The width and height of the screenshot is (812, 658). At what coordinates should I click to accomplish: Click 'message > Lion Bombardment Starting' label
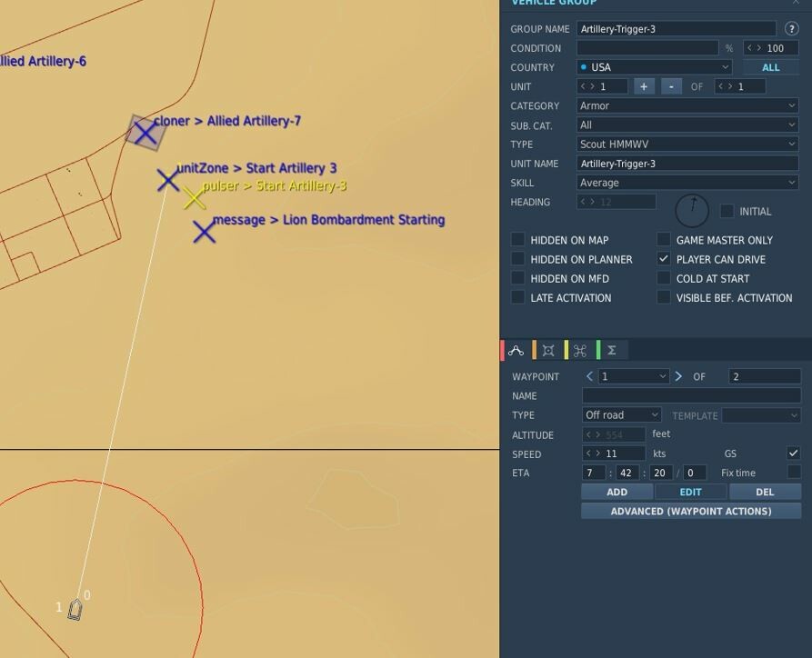click(x=329, y=220)
